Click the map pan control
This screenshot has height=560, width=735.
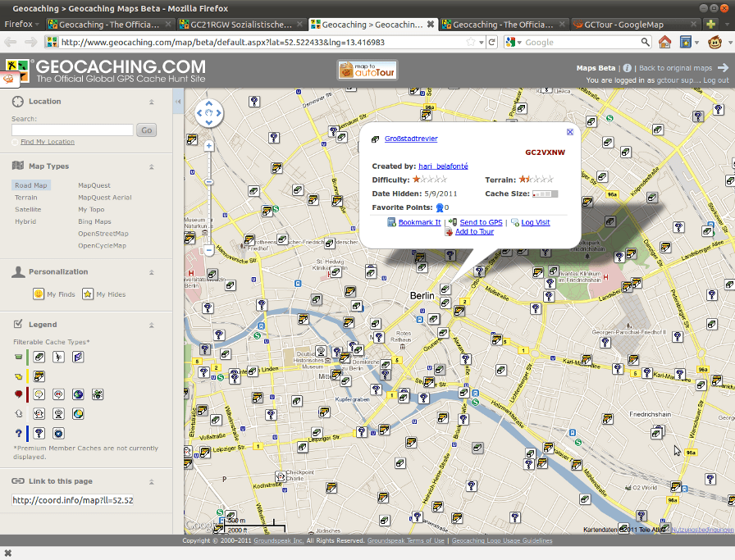point(209,113)
